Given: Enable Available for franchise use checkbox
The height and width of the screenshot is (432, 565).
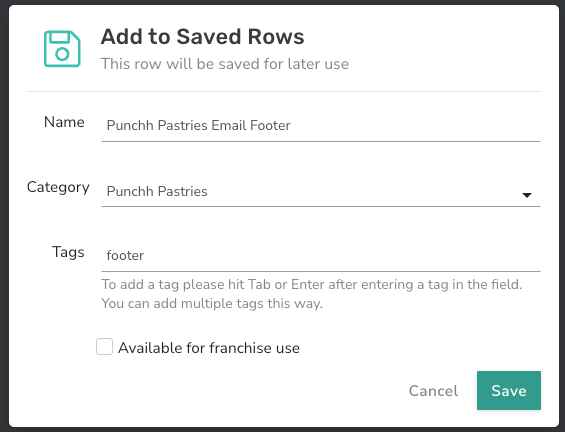Looking at the screenshot, I should click(104, 347).
